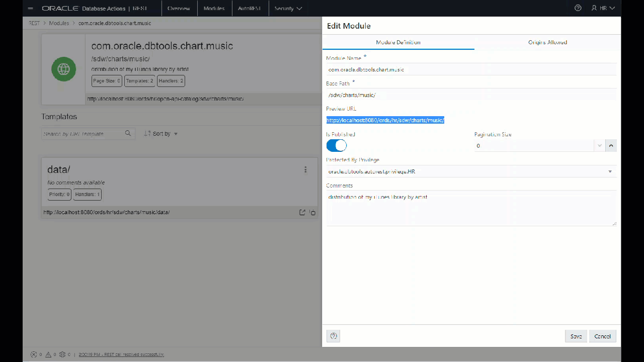Expand the Security menu

pos(288,9)
